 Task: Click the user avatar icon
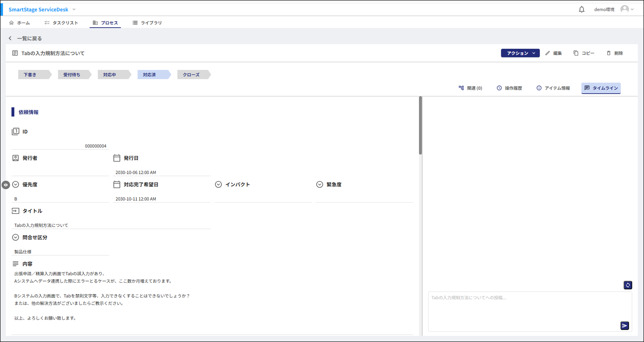coord(625,9)
